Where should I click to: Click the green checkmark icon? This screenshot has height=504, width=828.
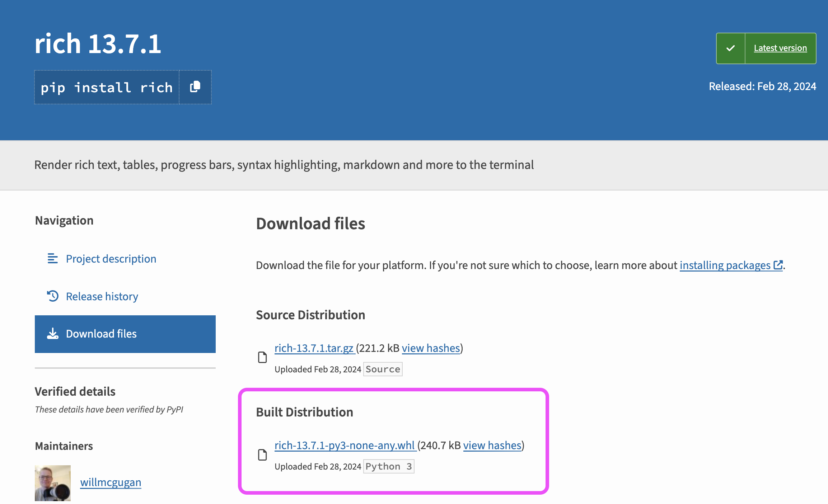pos(730,48)
